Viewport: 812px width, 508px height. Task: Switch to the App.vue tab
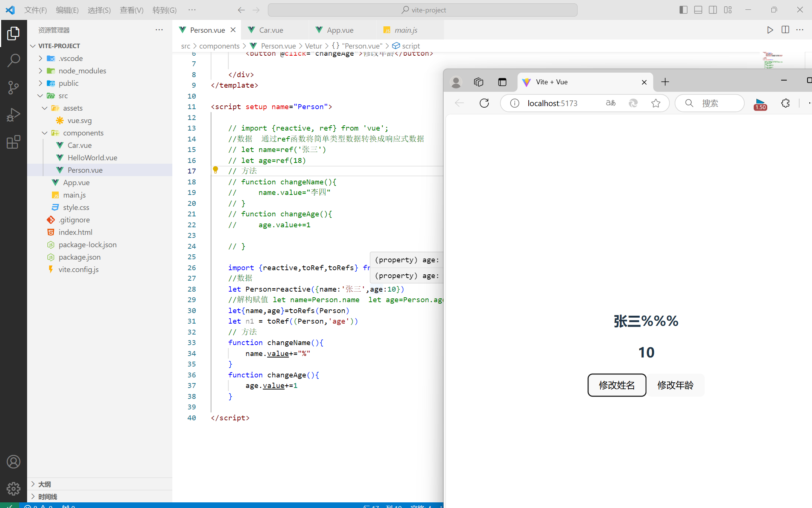coord(342,30)
